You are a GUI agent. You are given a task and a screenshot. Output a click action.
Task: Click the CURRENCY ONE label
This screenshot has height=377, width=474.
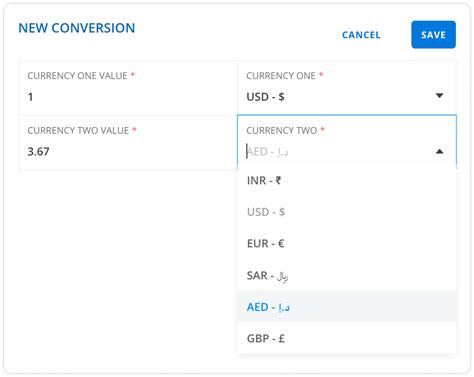[281, 76]
